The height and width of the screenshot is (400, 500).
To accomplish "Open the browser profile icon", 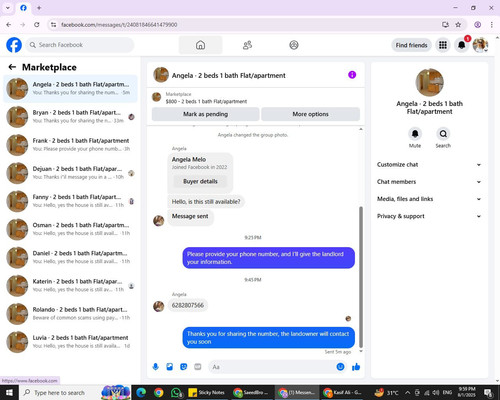I will pyautogui.click(x=477, y=25).
